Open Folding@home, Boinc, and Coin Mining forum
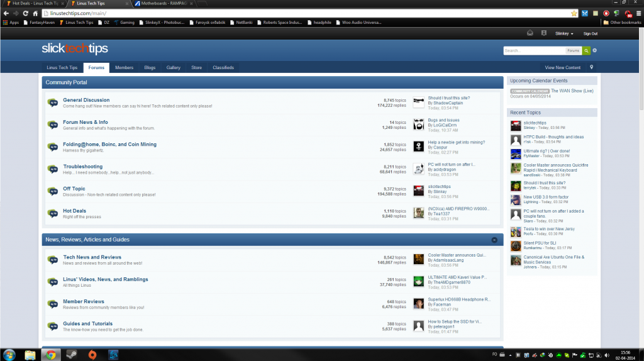The height and width of the screenshot is (361, 644). [x=109, y=145]
